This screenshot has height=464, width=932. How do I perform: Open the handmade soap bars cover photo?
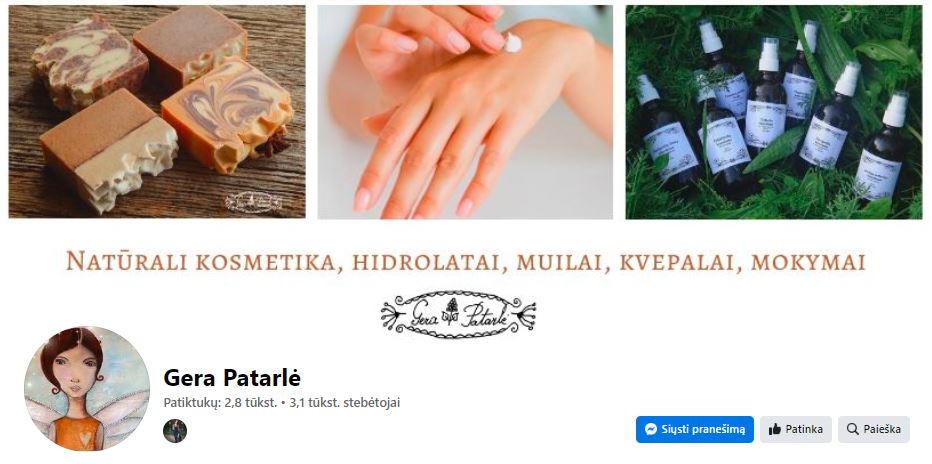pos(157,112)
